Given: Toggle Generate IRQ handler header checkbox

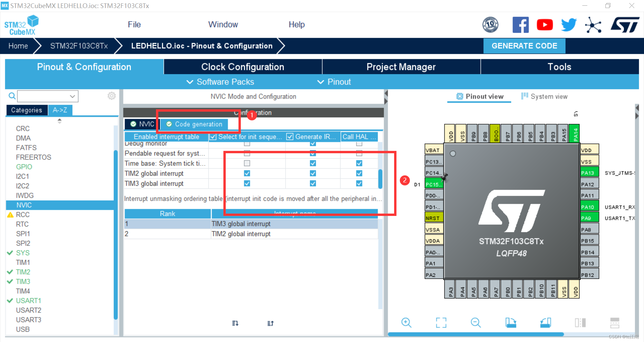Looking at the screenshot, I should pyautogui.click(x=290, y=137).
